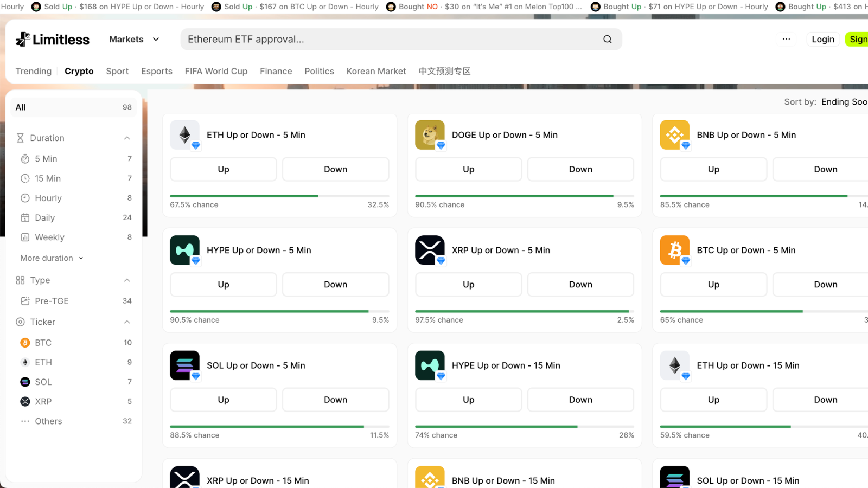Click the BNB 5 Min market icon
This screenshot has height=488, width=868.
pos(675,134)
